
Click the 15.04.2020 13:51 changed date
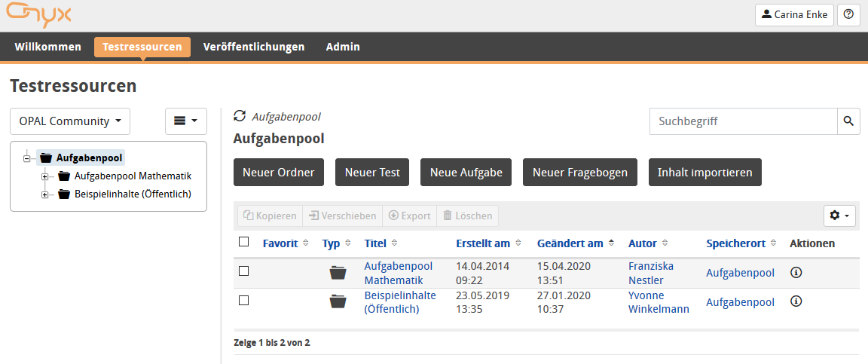(564, 273)
